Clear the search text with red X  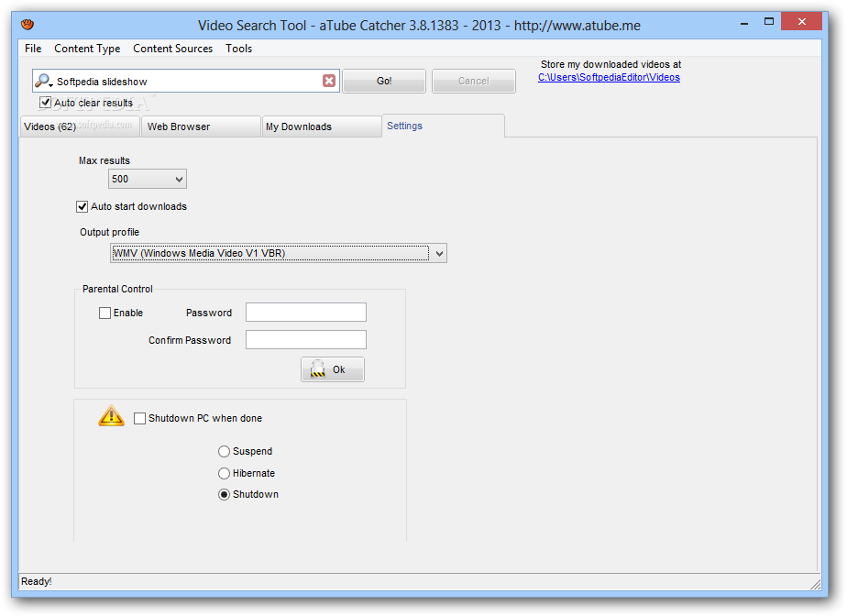point(329,81)
